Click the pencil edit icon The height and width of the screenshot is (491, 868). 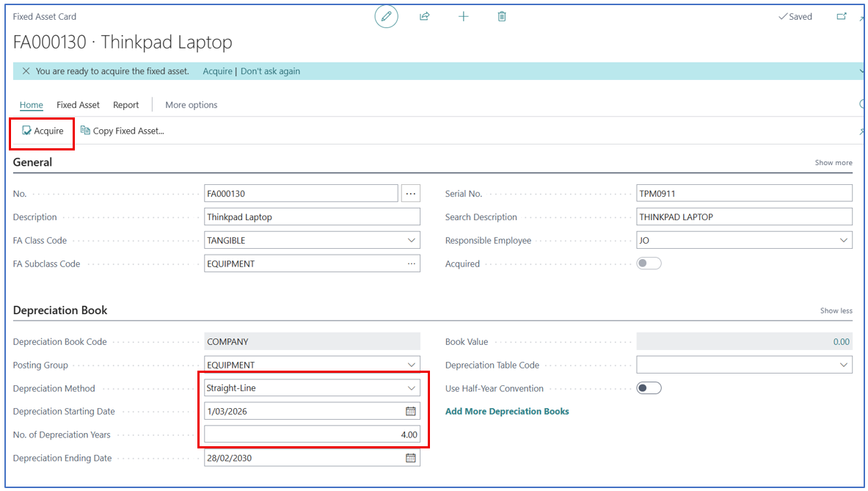[386, 16]
